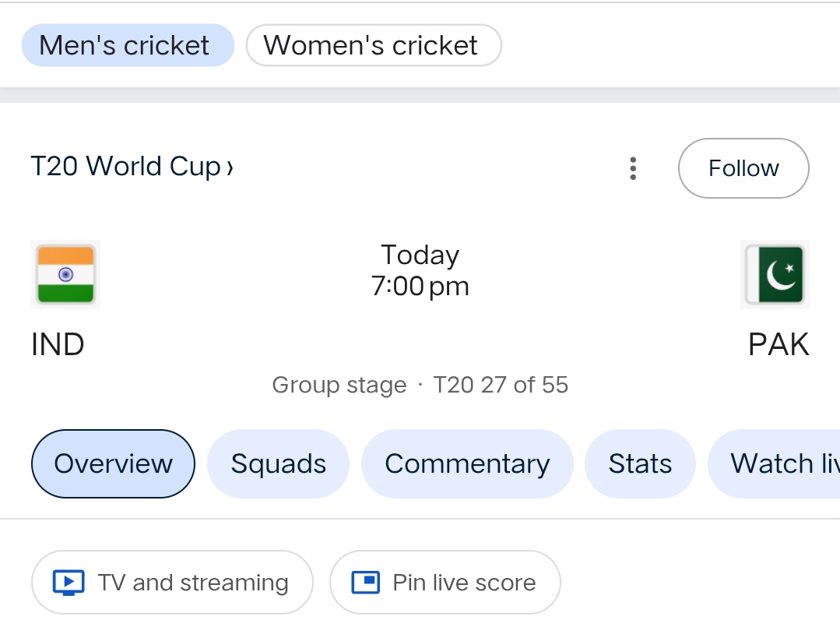Open the Overview tab

point(113,463)
